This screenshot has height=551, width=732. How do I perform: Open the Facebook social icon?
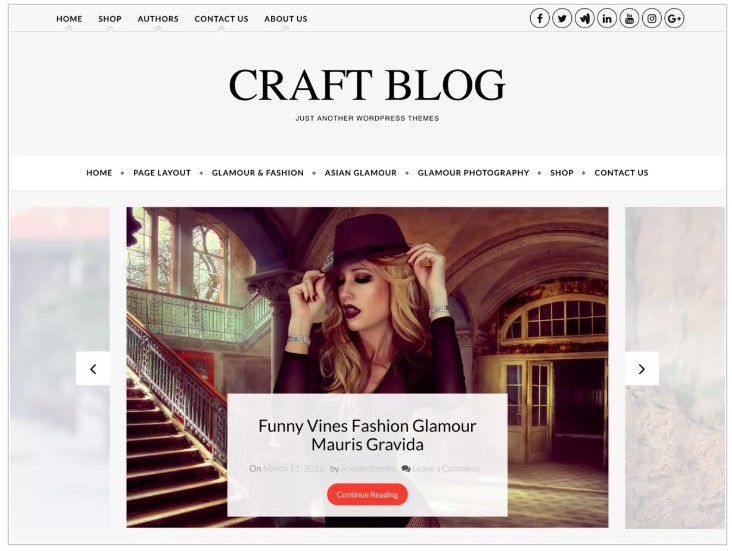coord(540,19)
